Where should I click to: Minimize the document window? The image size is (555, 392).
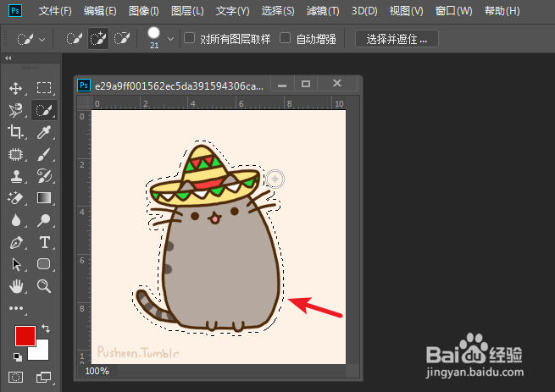tap(282, 84)
